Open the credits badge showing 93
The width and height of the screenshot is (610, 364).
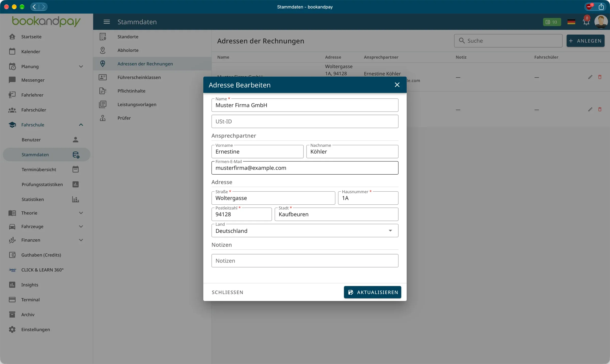552,22
